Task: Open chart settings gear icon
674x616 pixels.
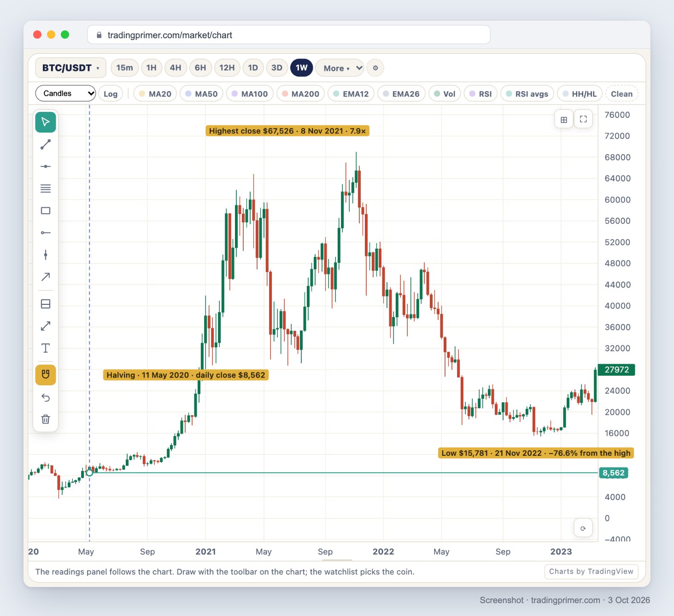Action: [x=375, y=68]
